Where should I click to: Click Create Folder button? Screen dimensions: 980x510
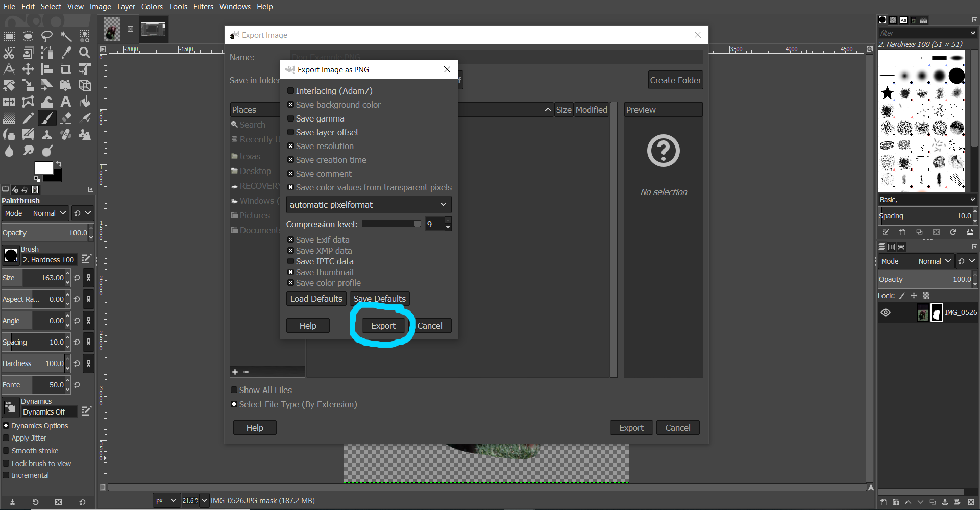point(675,80)
